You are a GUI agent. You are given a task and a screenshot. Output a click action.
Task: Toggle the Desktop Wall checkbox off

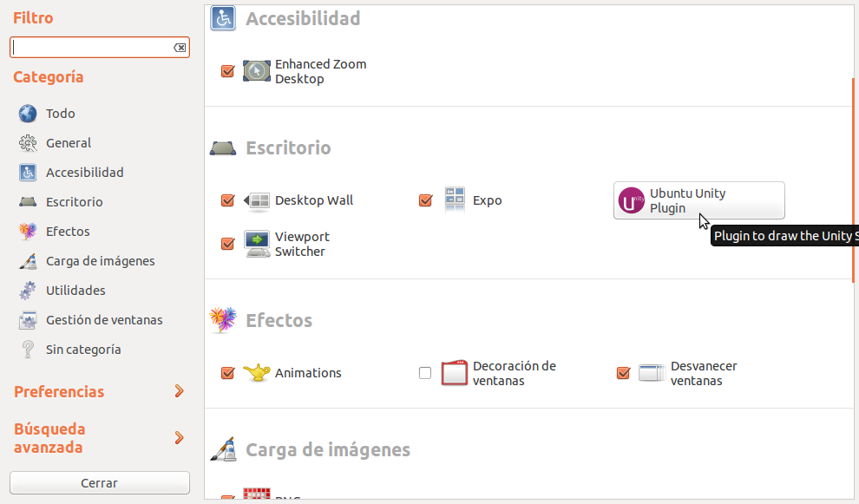pyautogui.click(x=228, y=200)
